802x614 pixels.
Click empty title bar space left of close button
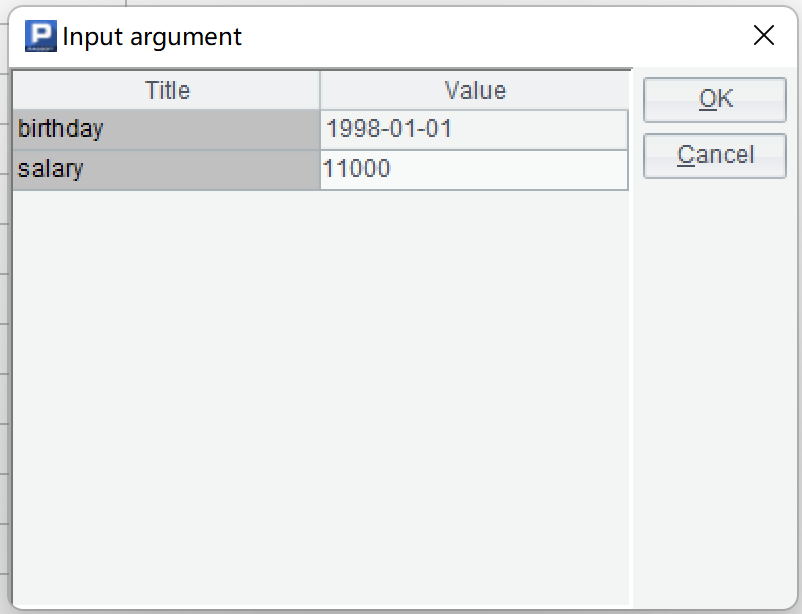click(500, 37)
